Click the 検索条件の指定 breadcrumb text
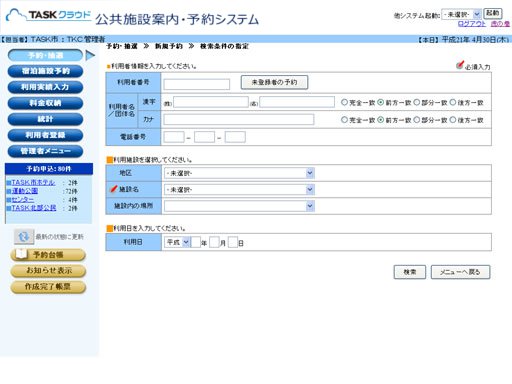 pyautogui.click(x=224, y=46)
